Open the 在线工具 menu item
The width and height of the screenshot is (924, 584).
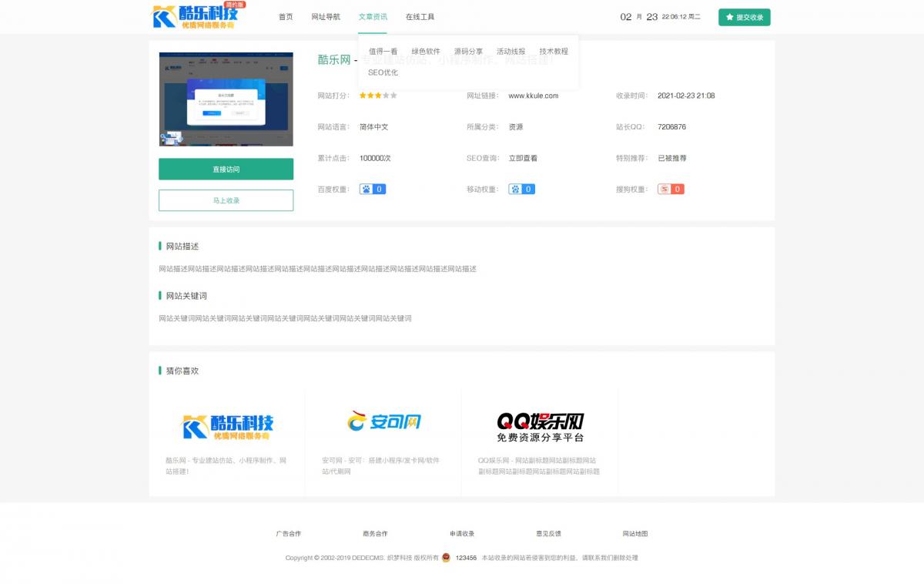(420, 17)
